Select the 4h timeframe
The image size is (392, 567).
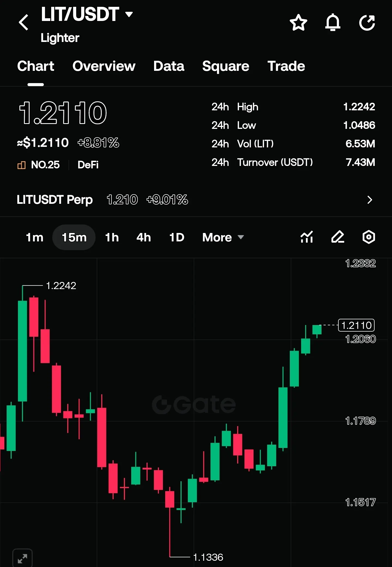143,237
